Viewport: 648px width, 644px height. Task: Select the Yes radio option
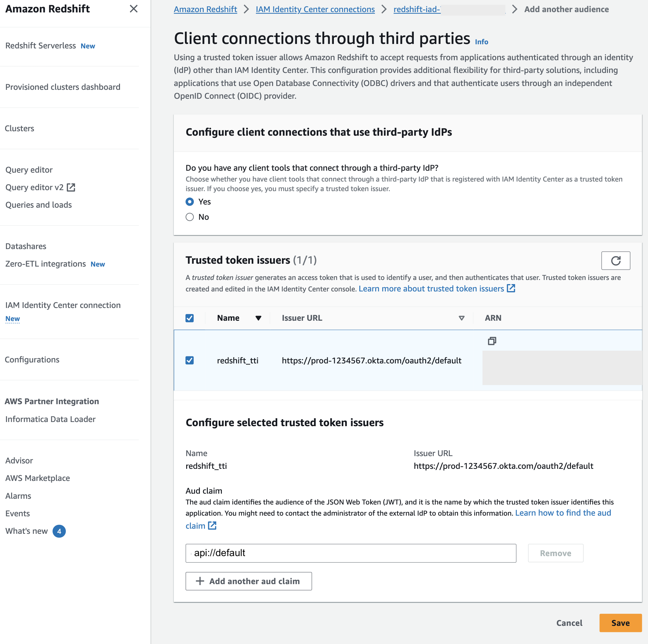[190, 202]
